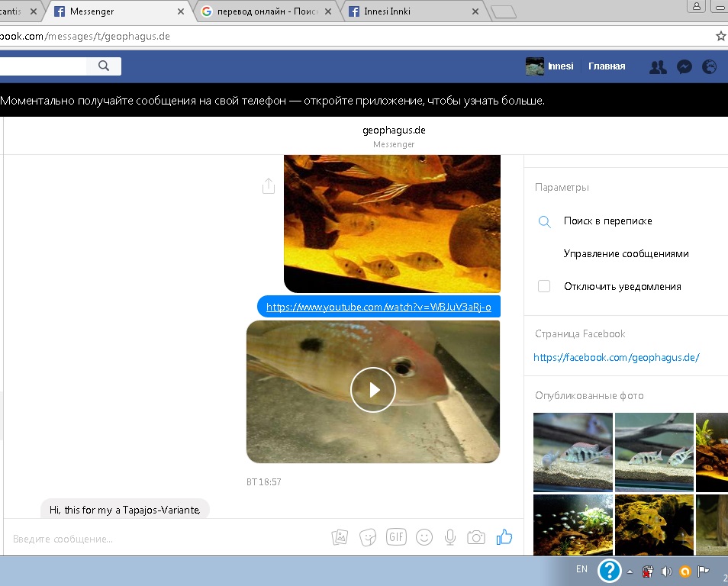Open the geophagus.de Facebook page link
This screenshot has width=728, height=586.
click(616, 357)
